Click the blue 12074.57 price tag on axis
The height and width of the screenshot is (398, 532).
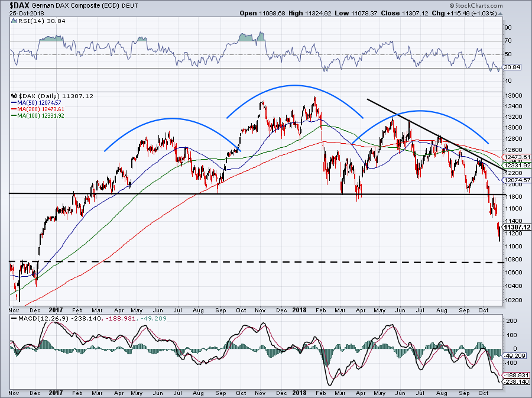517,180
